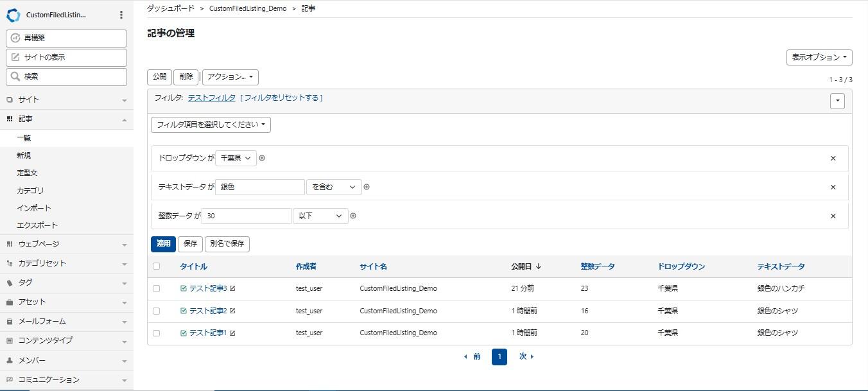Select 新規 in the 記事 sidebar menu

tap(24, 155)
